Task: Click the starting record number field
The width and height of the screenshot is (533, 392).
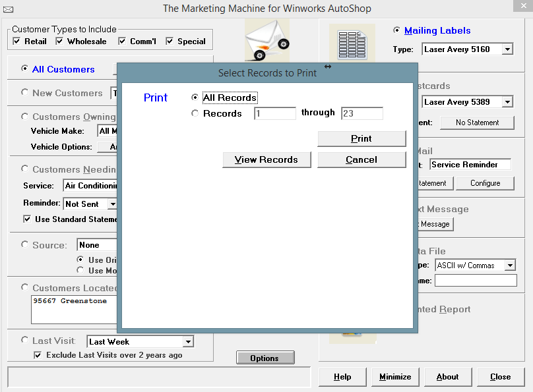Action: [x=274, y=113]
